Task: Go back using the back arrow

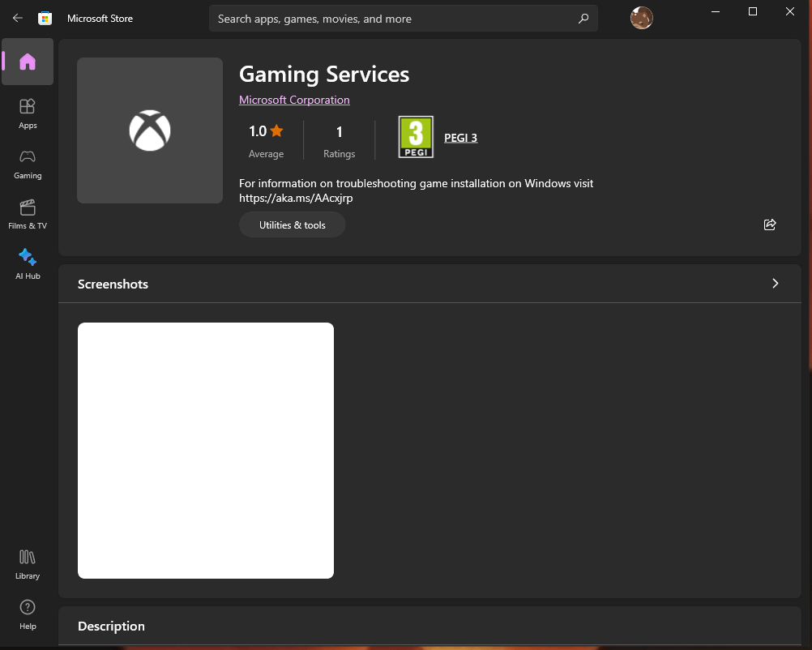Action: point(18,18)
